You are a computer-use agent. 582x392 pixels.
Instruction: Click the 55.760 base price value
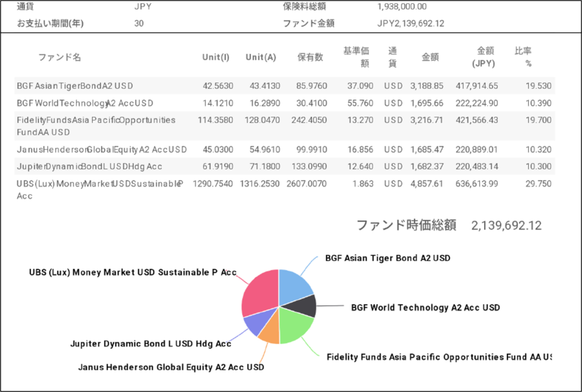pyautogui.click(x=360, y=103)
